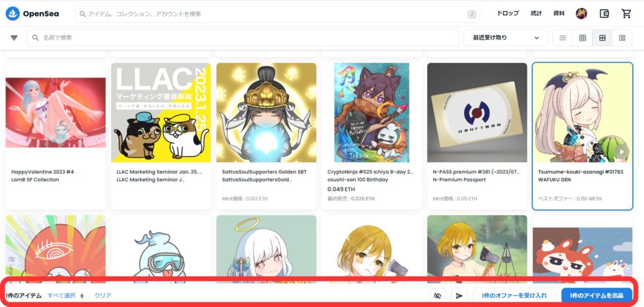Switch to small grid view
The height and width of the screenshot is (307, 644).
point(583,38)
